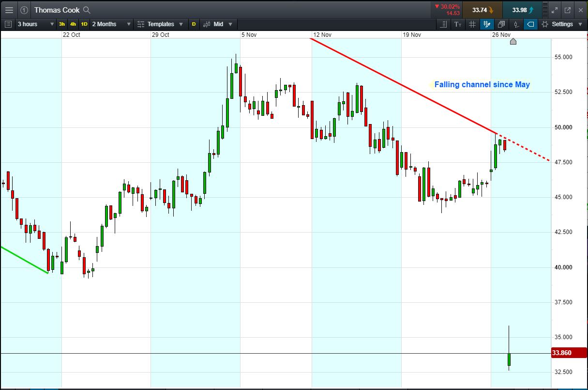Click the candlestick chart type icon
588x390 pixels.
coord(207,24)
